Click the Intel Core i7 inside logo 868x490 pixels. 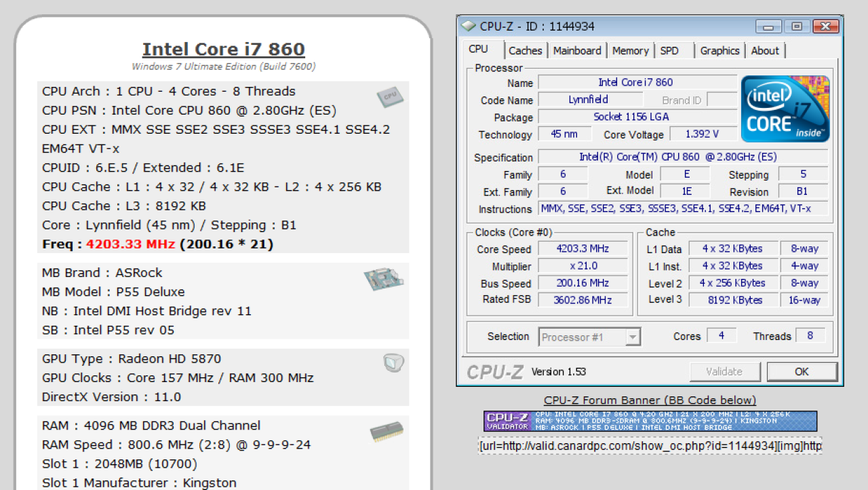785,109
